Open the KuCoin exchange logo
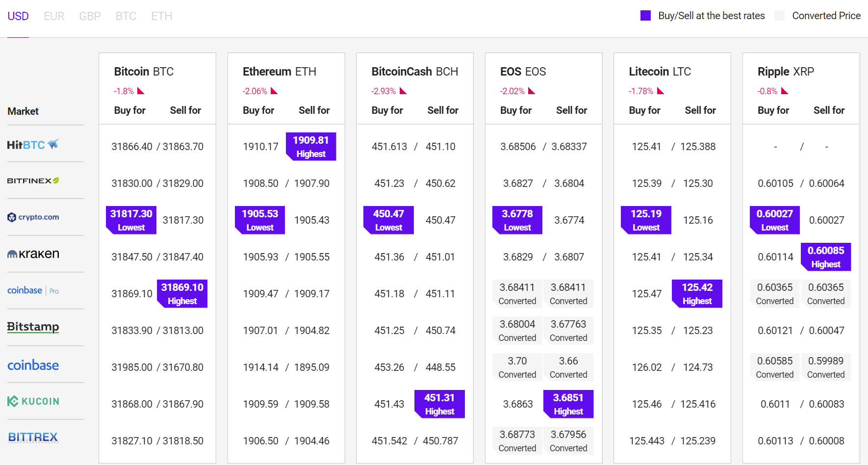The width and height of the screenshot is (868, 465). click(x=33, y=401)
